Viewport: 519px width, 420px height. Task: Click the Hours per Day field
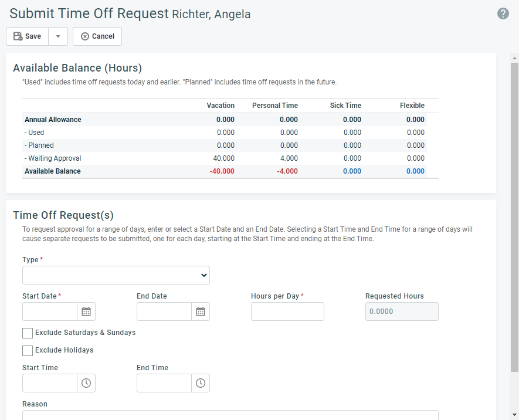tap(287, 311)
